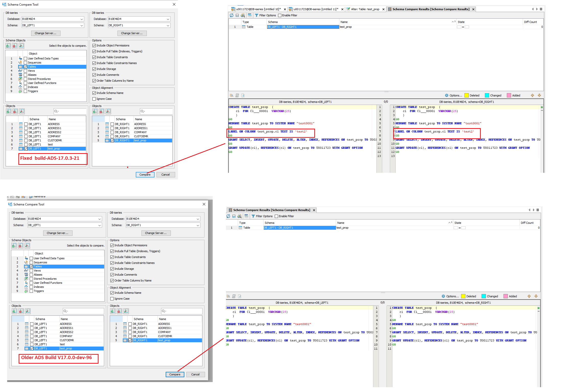This screenshot has width=576, height=392.
Task: Click Compare button in the lower dialog
Action: coord(175,374)
